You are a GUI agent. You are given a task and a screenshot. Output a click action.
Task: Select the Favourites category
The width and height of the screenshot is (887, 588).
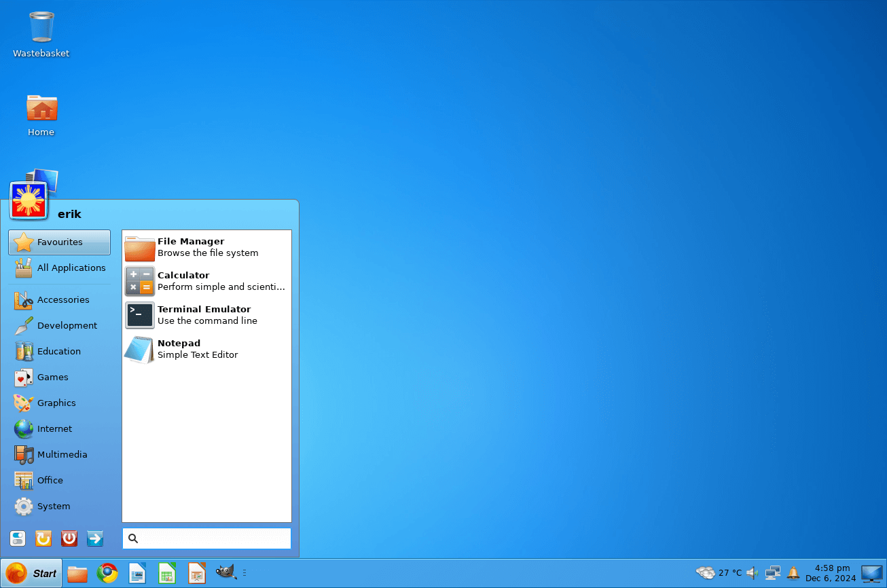[60, 242]
